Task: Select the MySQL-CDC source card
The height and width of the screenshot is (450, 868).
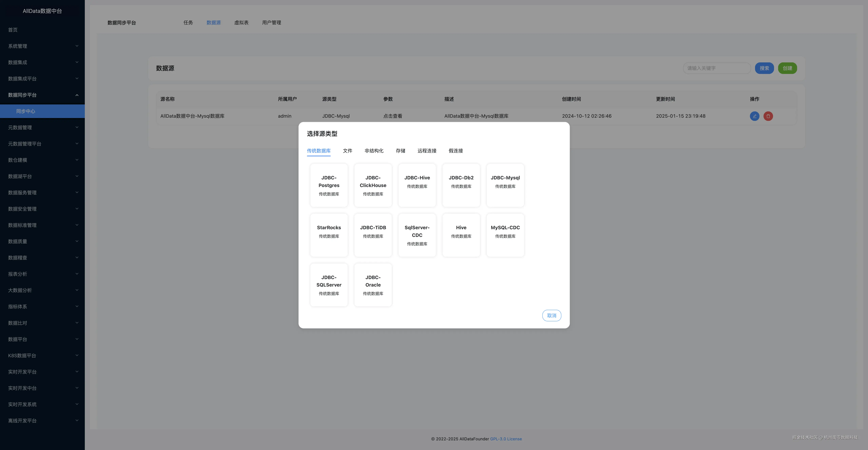Action: (505, 235)
